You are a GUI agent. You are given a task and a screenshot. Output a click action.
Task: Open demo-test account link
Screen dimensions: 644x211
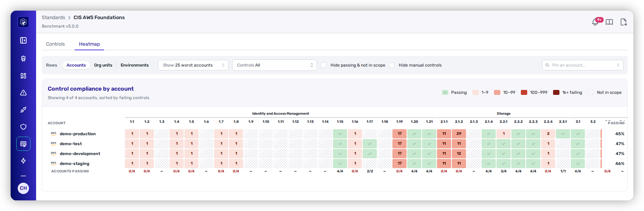pos(71,144)
